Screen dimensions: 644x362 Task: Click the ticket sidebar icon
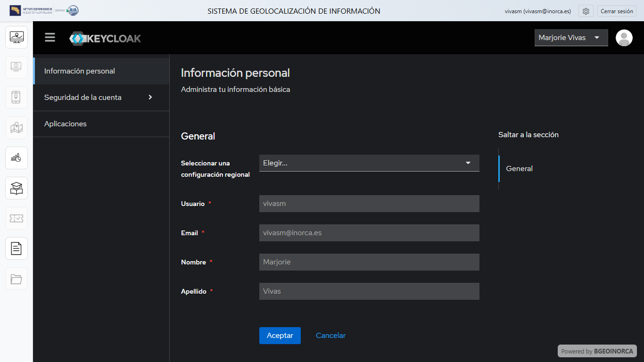click(17, 218)
